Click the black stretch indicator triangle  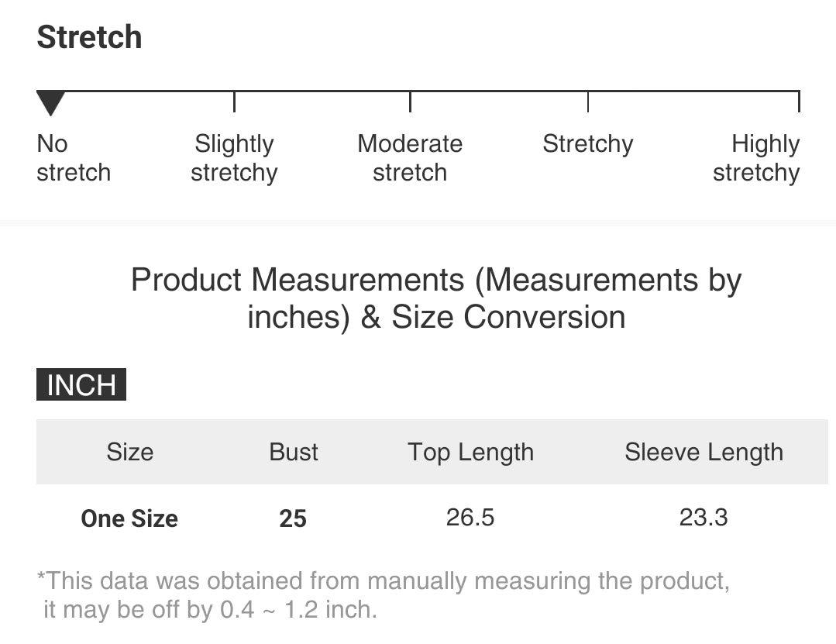coord(50,102)
